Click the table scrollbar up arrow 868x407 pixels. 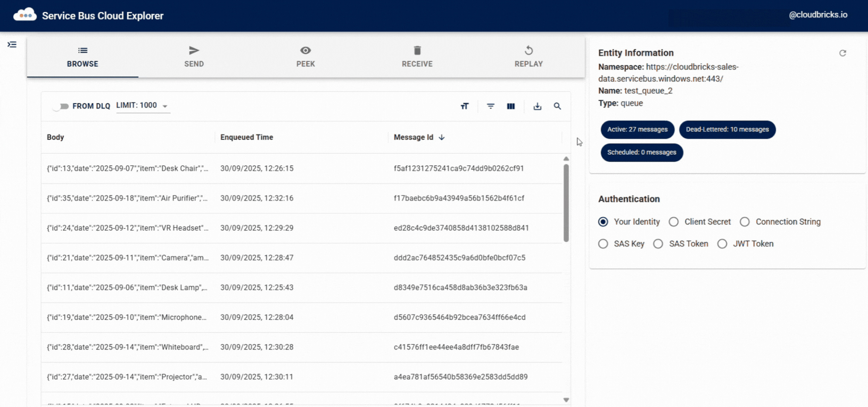coord(566,159)
